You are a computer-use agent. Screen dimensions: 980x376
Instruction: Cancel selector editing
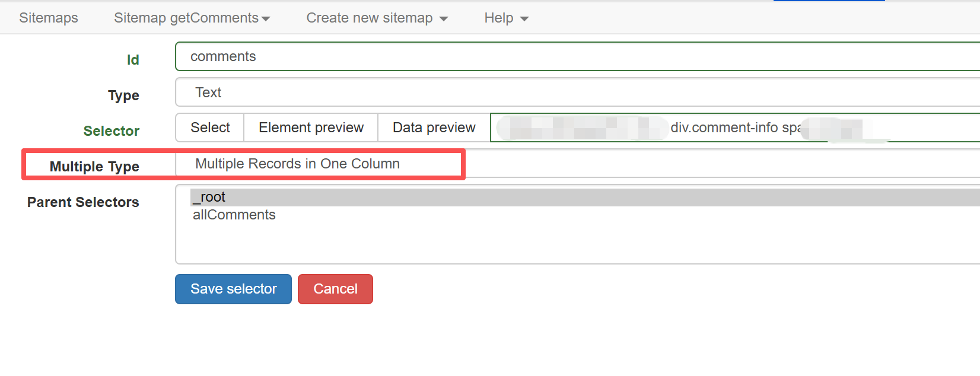335,289
